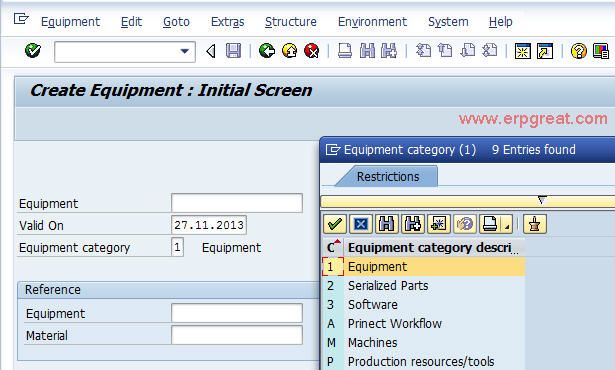Click the Next Page icon
This screenshot has height=370, width=615.
[x=468, y=51]
